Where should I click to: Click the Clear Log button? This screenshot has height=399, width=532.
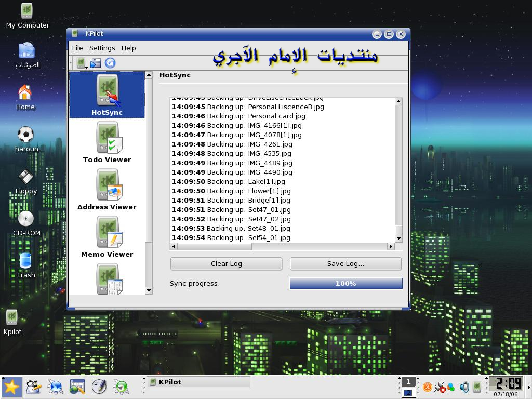pyautogui.click(x=227, y=263)
